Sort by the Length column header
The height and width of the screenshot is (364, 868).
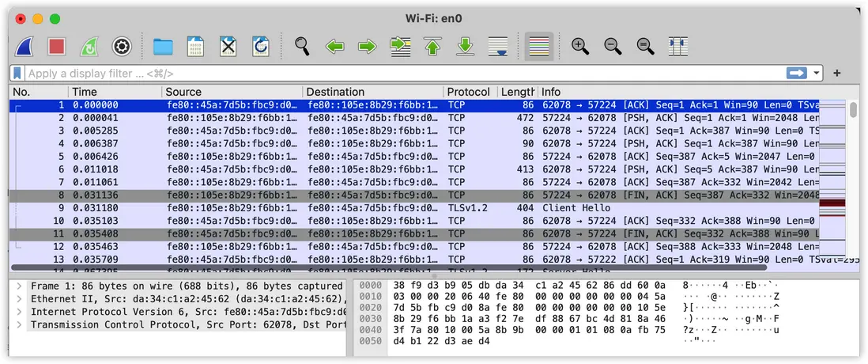pos(518,92)
